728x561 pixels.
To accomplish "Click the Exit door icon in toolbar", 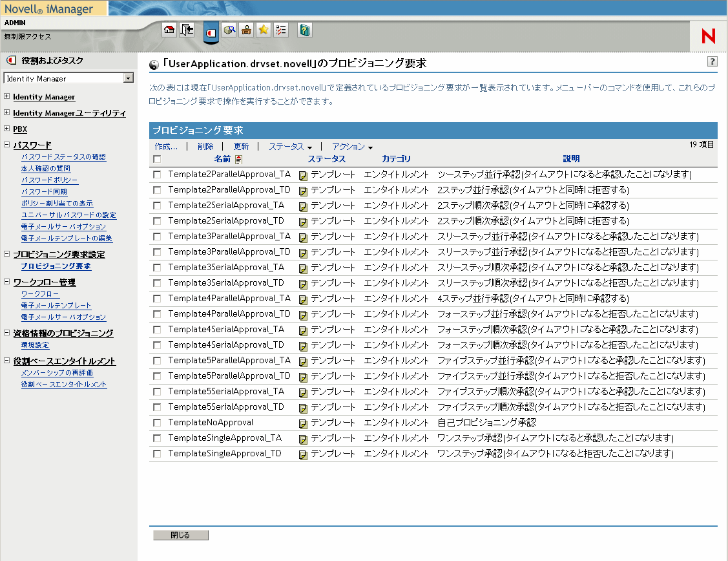I will pos(187,30).
